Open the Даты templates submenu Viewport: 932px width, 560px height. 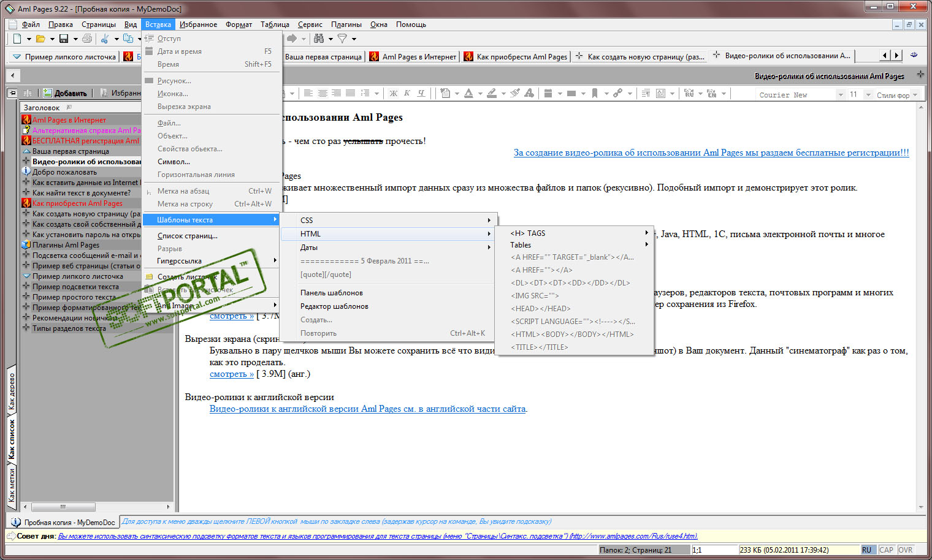[388, 248]
